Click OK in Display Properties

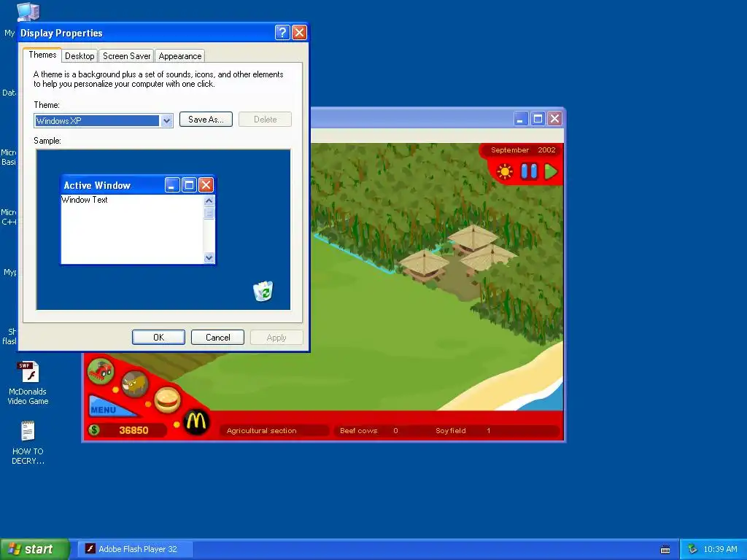[158, 337]
